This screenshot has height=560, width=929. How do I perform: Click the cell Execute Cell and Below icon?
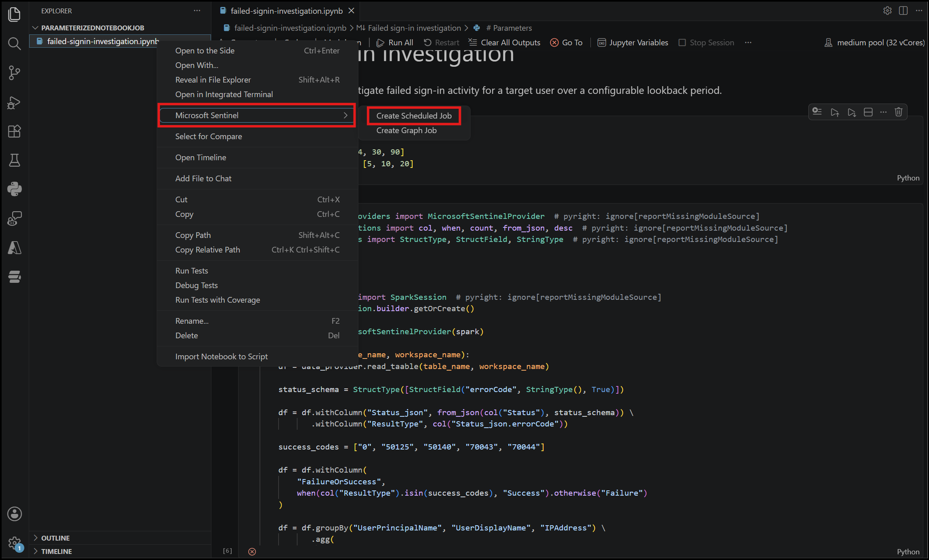tap(852, 112)
